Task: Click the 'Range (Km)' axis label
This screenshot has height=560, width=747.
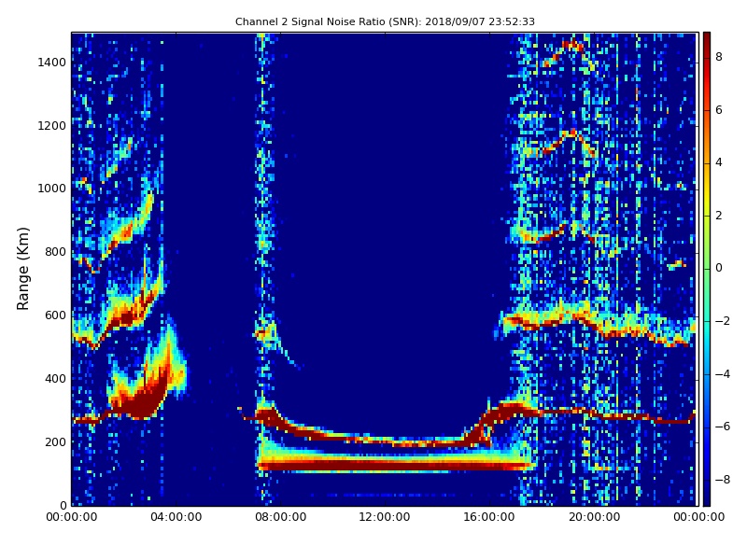Action: [x=22, y=269]
